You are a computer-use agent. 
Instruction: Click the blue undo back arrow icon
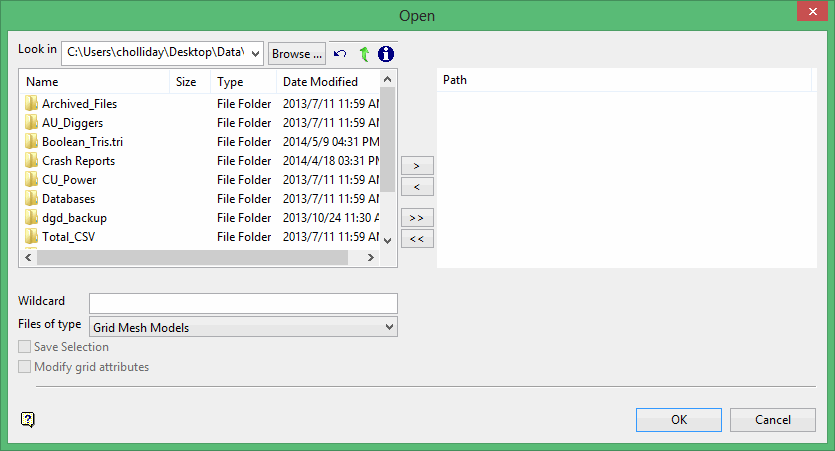tap(340, 54)
